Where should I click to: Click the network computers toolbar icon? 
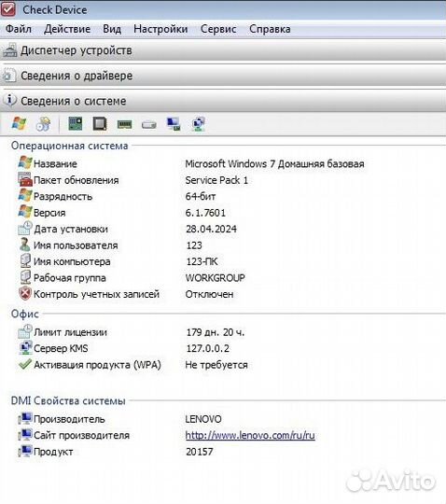point(198,124)
